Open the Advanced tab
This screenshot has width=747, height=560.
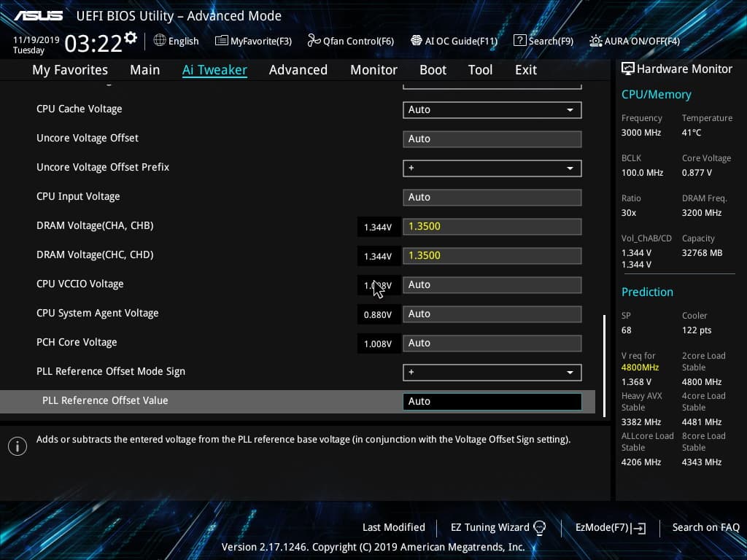click(298, 70)
